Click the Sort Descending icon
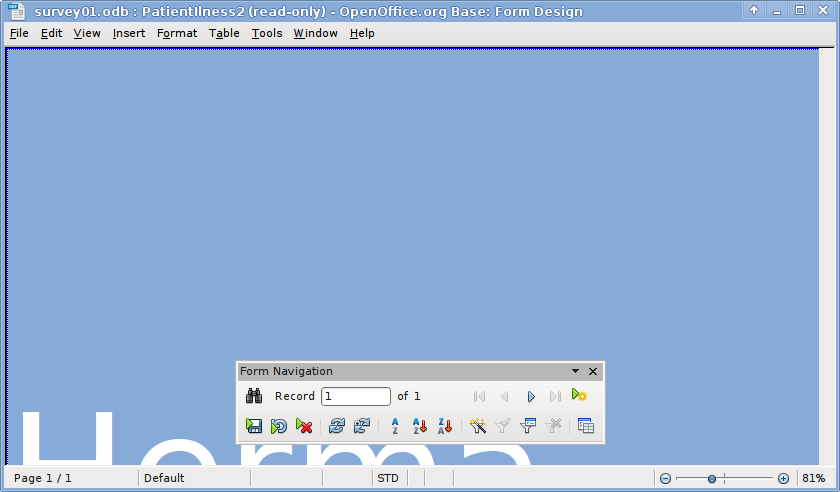The height and width of the screenshot is (492, 840). click(x=445, y=426)
